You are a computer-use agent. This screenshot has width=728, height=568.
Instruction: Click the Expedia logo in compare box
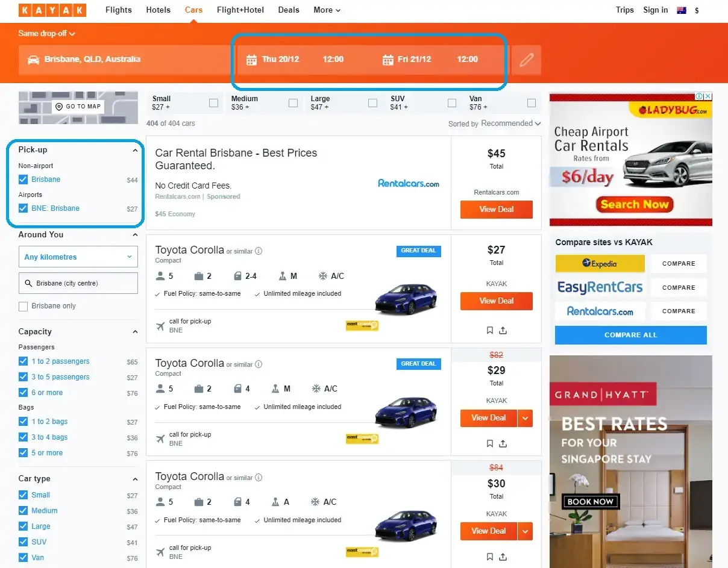tap(600, 263)
